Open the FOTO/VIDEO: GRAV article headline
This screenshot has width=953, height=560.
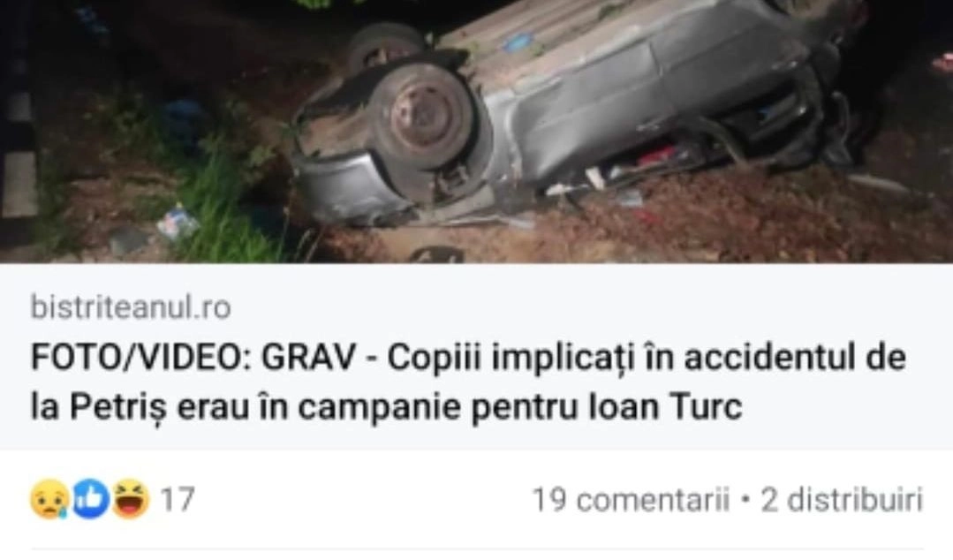pos(468,382)
